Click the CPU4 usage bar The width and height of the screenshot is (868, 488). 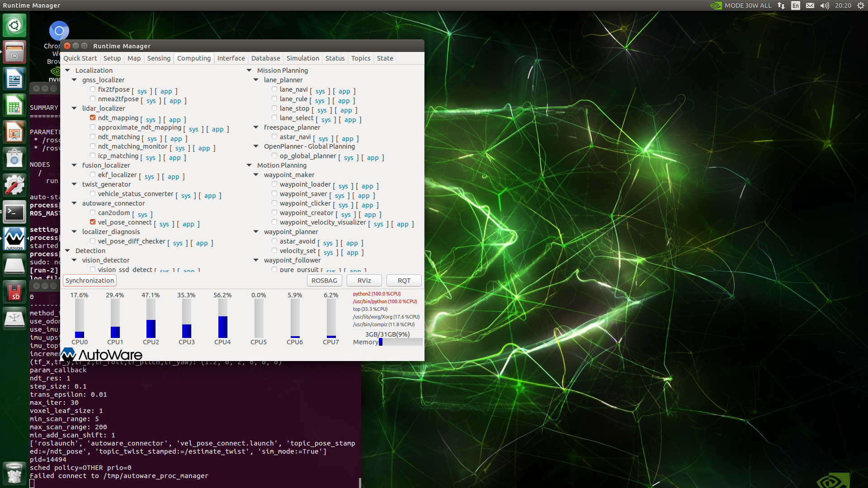[x=222, y=318]
